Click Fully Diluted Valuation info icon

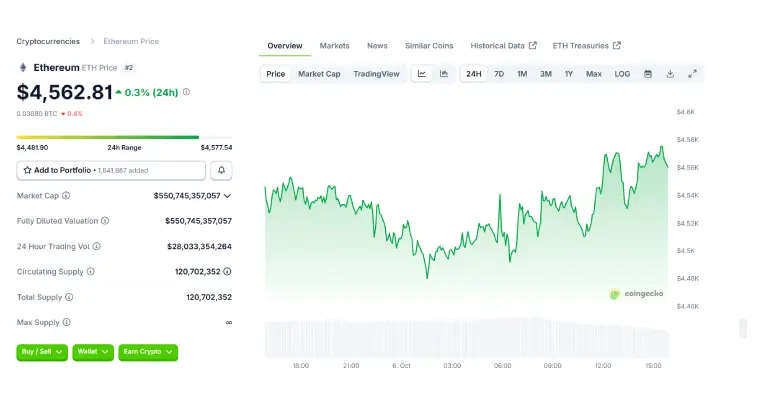coord(105,221)
